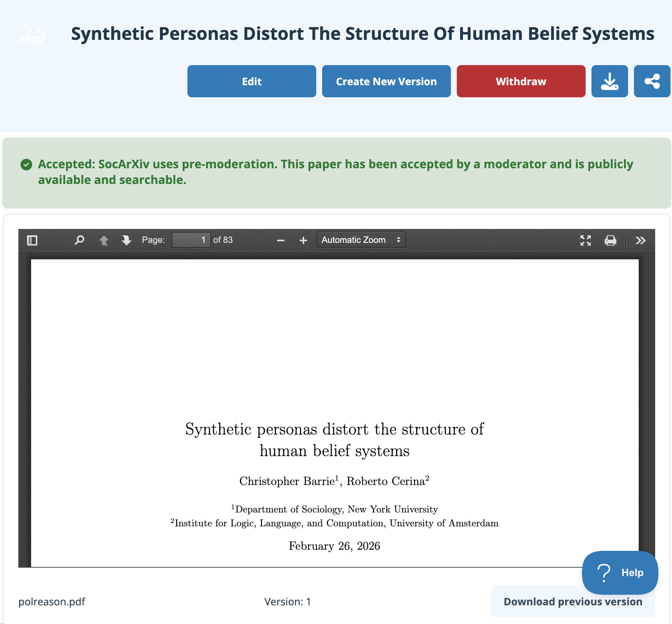The width and height of the screenshot is (672, 624).
Task: Open the Automatic Zoom dropdown
Action: [361, 240]
